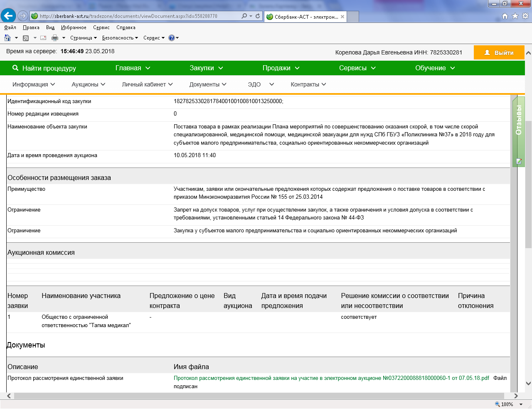Close the Сбербанк-АСТ browser tab

(342, 17)
